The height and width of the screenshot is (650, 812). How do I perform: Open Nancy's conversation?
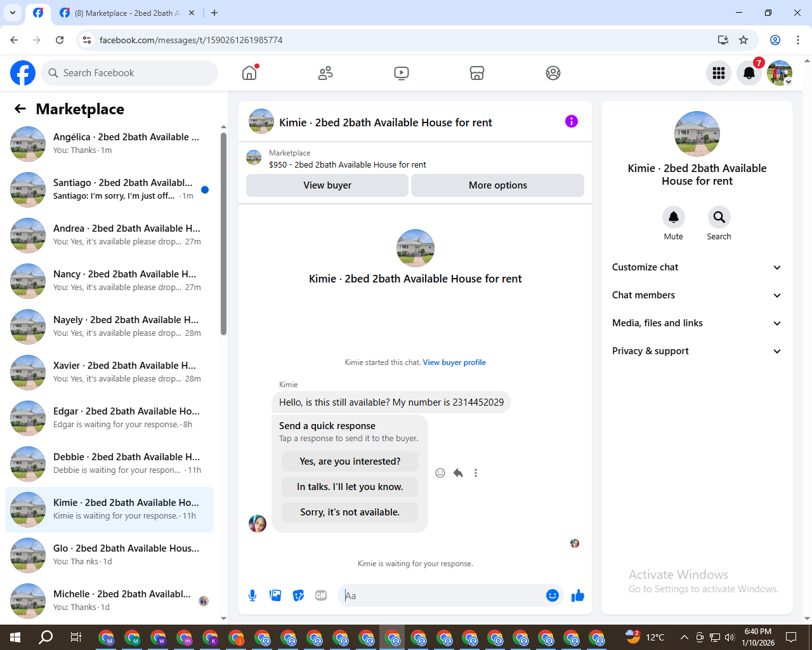click(110, 281)
